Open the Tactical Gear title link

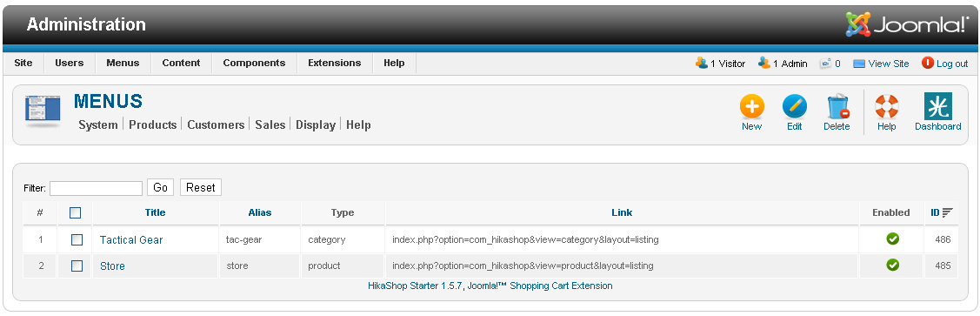click(x=131, y=239)
